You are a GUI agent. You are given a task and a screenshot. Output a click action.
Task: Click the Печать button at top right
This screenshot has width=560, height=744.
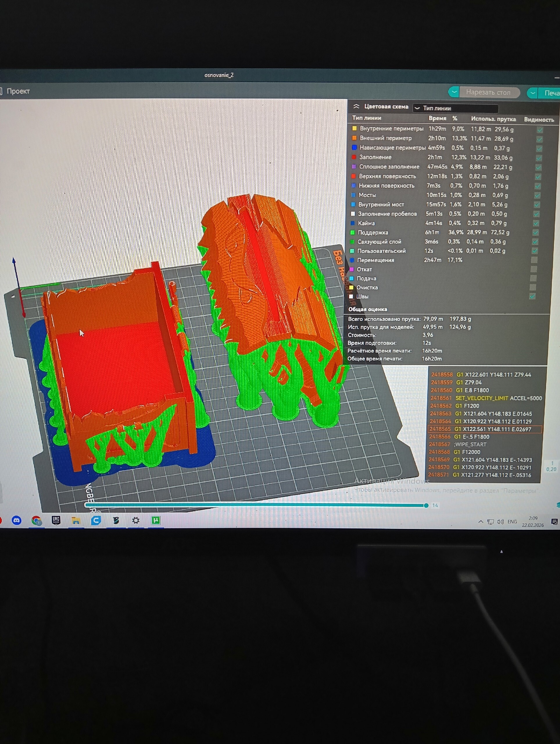pos(551,93)
